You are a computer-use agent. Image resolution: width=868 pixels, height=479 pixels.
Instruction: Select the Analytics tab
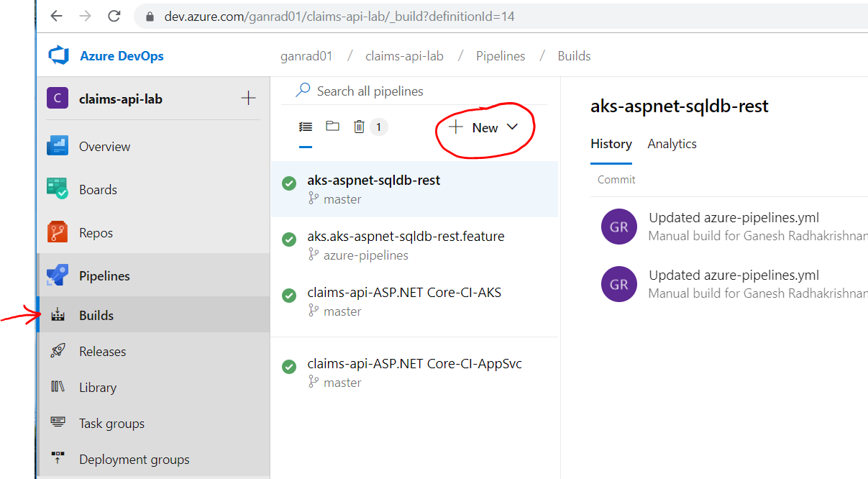(672, 144)
